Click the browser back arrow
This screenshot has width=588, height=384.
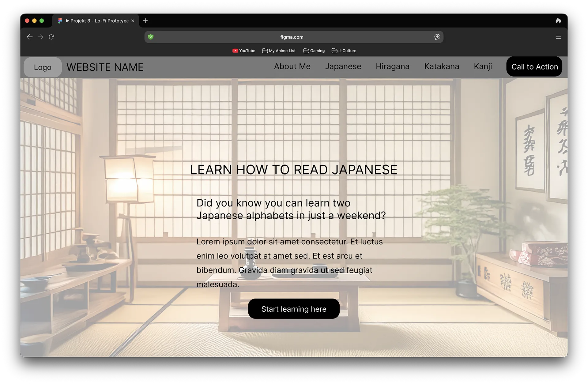[30, 37]
